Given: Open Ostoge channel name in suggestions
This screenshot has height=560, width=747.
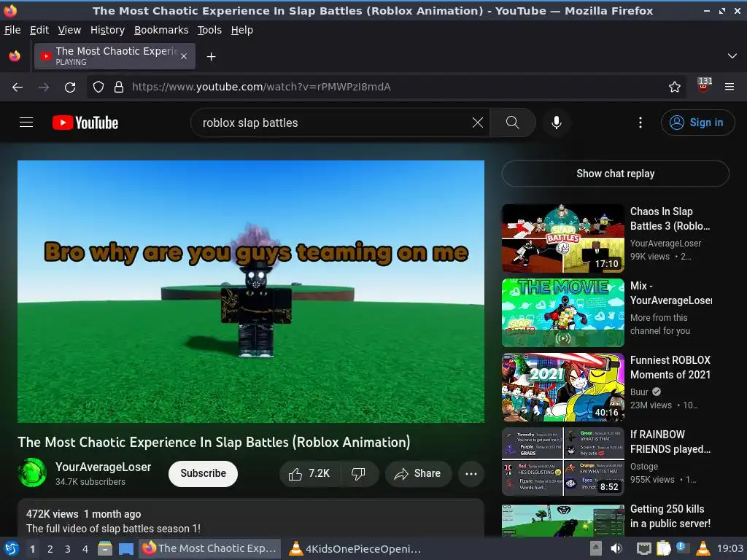Looking at the screenshot, I should tap(644, 467).
